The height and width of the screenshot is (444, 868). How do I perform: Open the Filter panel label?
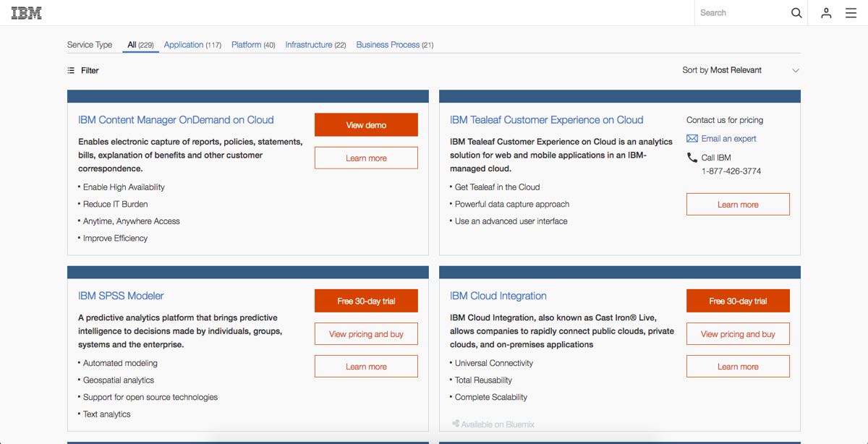[x=90, y=70]
